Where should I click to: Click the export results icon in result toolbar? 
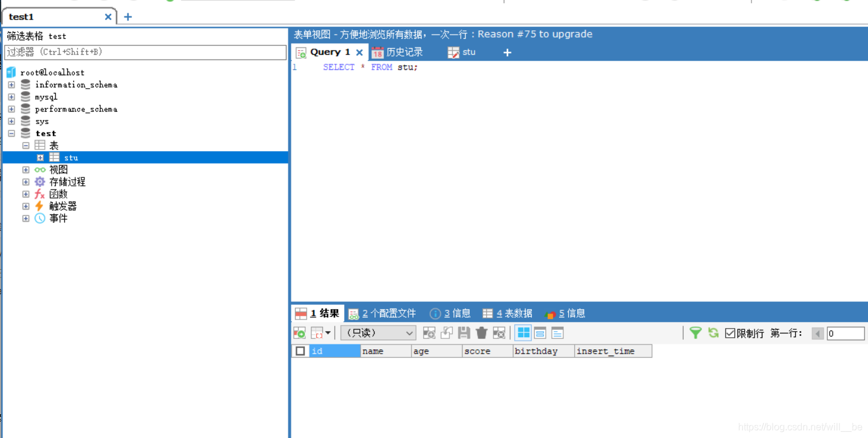coord(299,333)
